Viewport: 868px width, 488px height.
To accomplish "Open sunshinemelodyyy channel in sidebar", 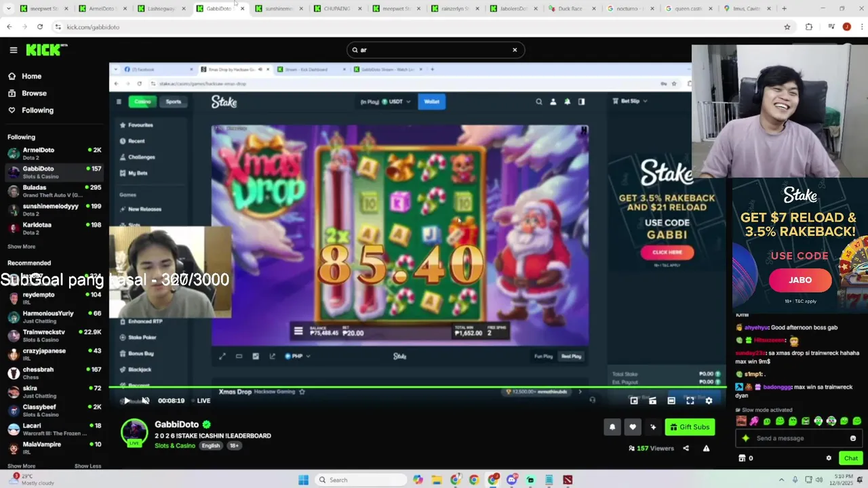I will [x=54, y=209].
